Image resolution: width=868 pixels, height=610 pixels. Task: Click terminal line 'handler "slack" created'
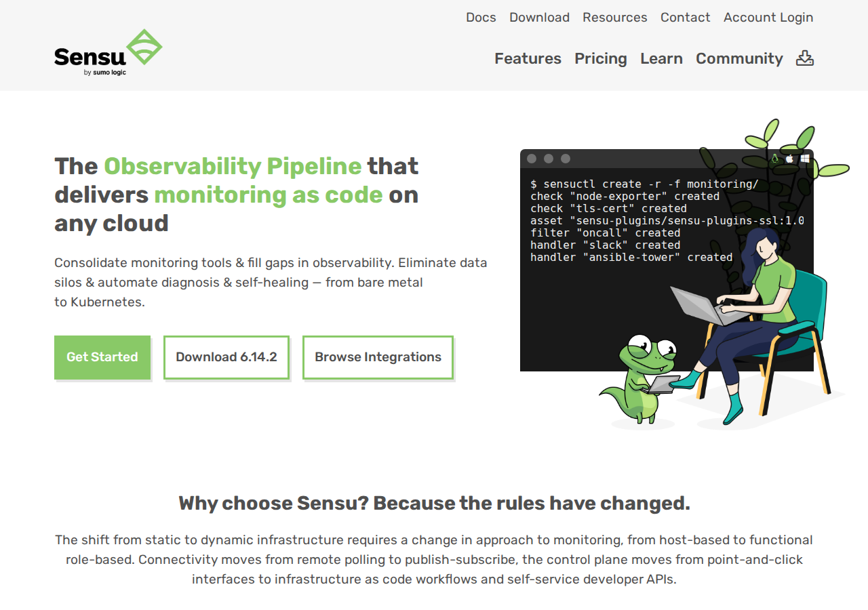[x=605, y=245]
